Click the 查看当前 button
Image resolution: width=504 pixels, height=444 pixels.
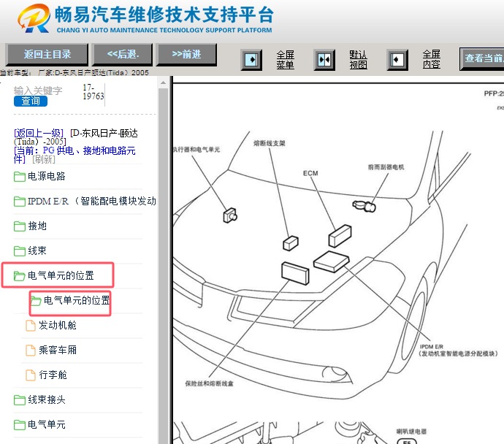tap(482, 58)
